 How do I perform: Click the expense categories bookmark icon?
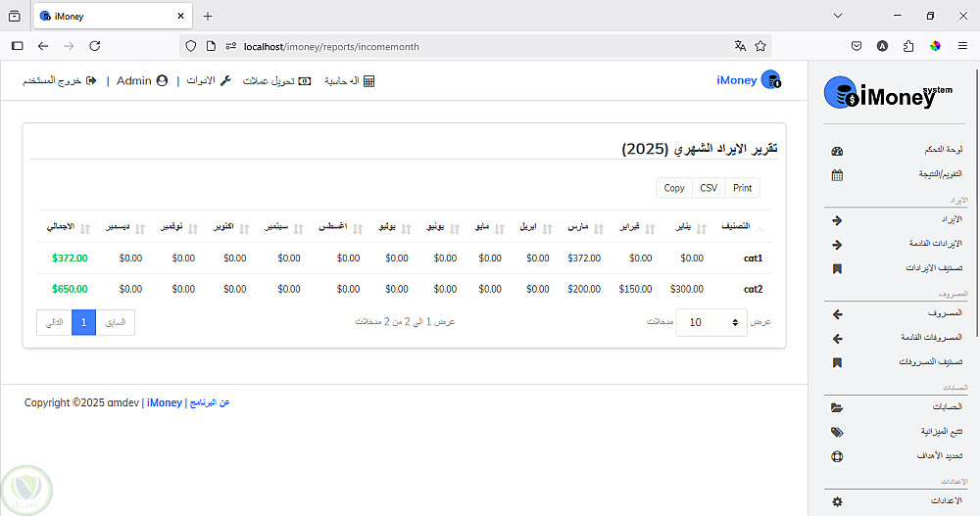[838, 362]
